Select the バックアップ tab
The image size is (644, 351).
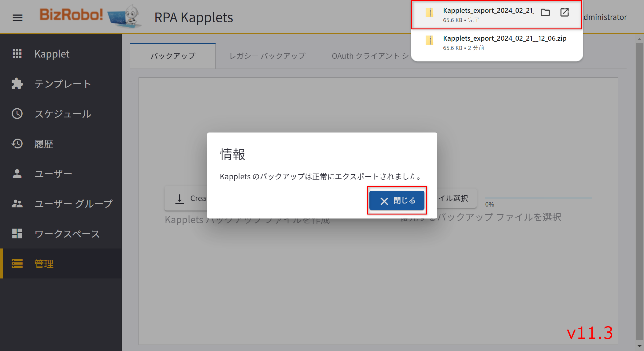click(173, 56)
